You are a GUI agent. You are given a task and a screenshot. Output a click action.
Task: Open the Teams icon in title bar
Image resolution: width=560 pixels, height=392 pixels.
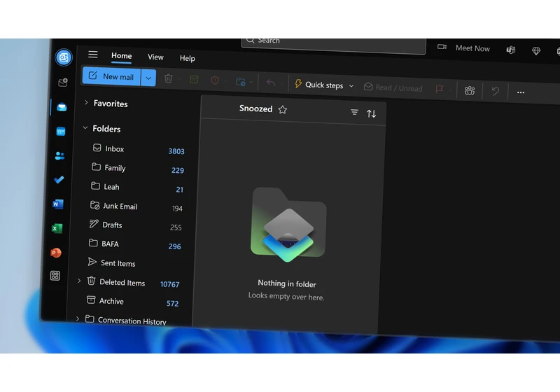coord(511,50)
